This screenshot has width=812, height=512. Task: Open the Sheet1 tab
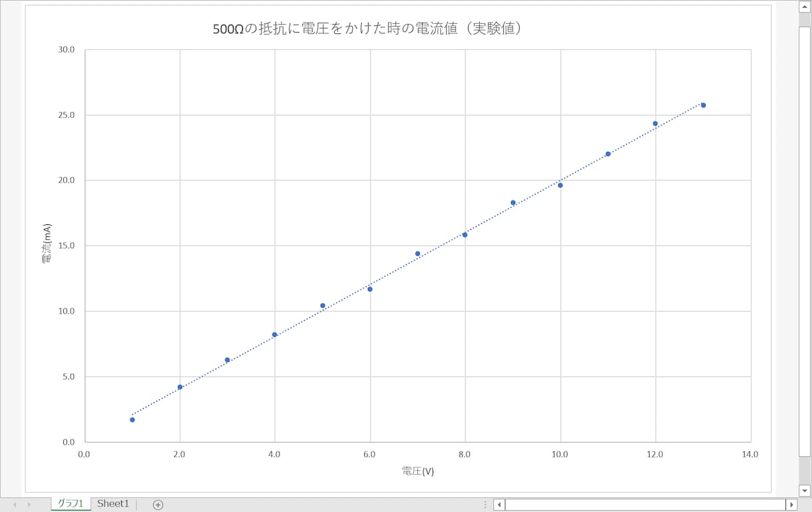(113, 504)
